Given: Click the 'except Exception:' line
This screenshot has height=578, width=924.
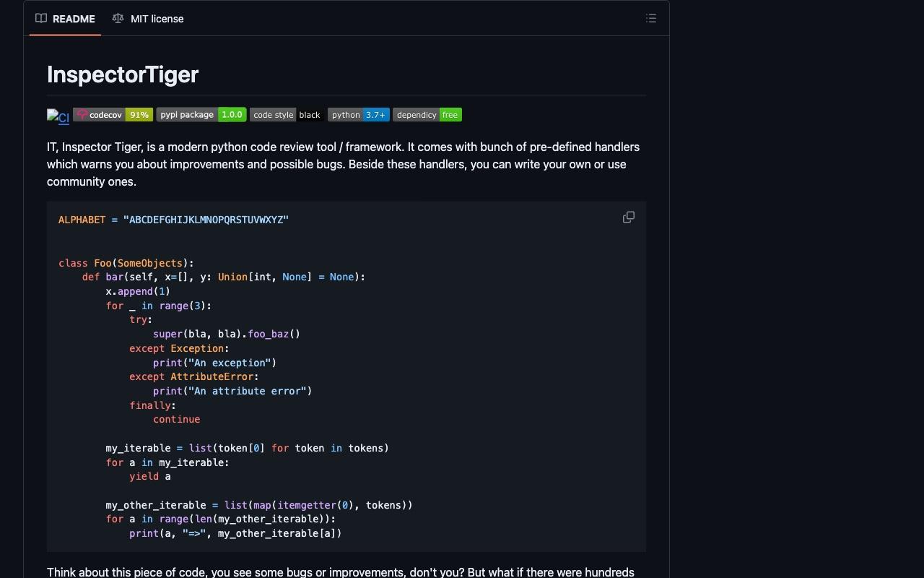Looking at the screenshot, I should [x=179, y=348].
